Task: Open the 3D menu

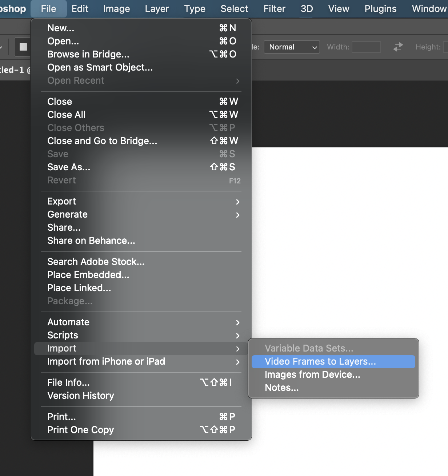Action: point(307,9)
